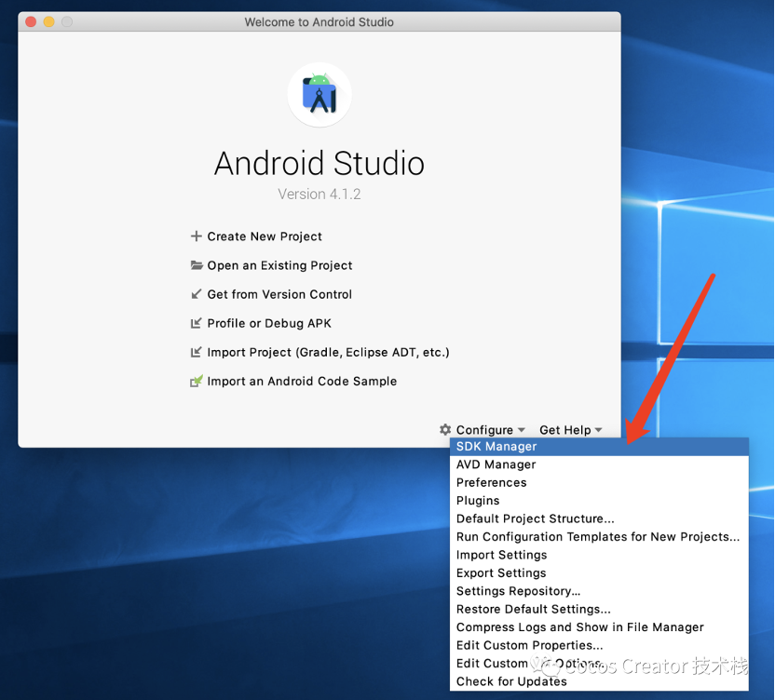Click the plus icon beside Create New Project
This screenshot has width=775, height=700.
(x=197, y=236)
